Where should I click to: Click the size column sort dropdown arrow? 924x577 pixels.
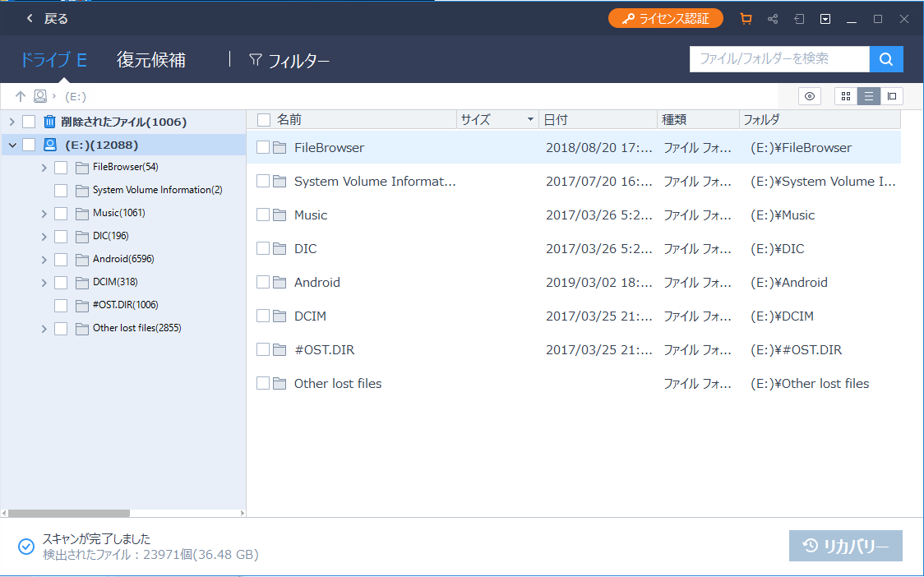530,120
